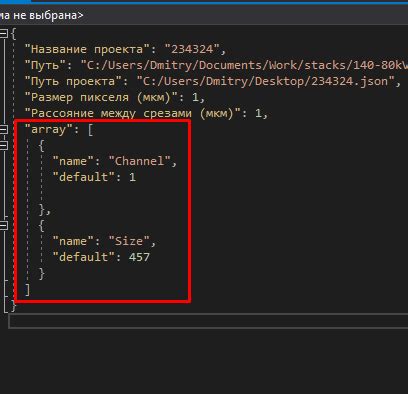This screenshot has height=394, width=408.
Task: Click the "Размер пикселя (мкм)" key
Action: (x=101, y=97)
